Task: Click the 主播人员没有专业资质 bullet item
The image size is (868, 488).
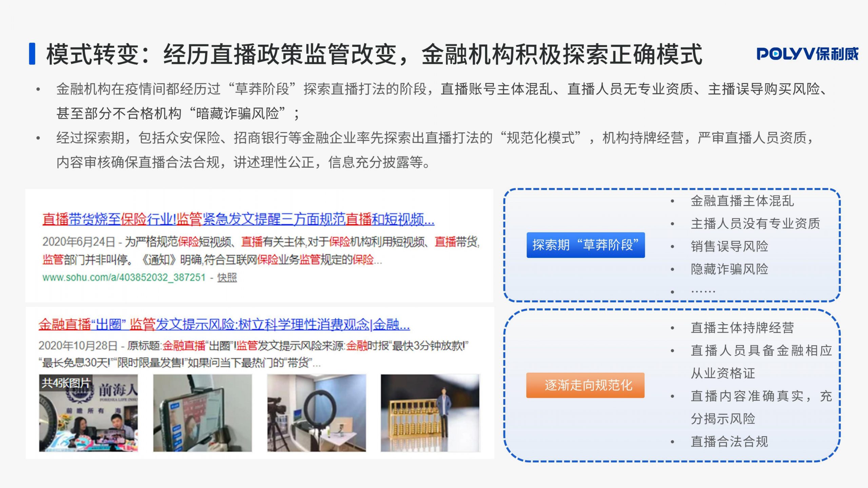Action: coord(755,224)
